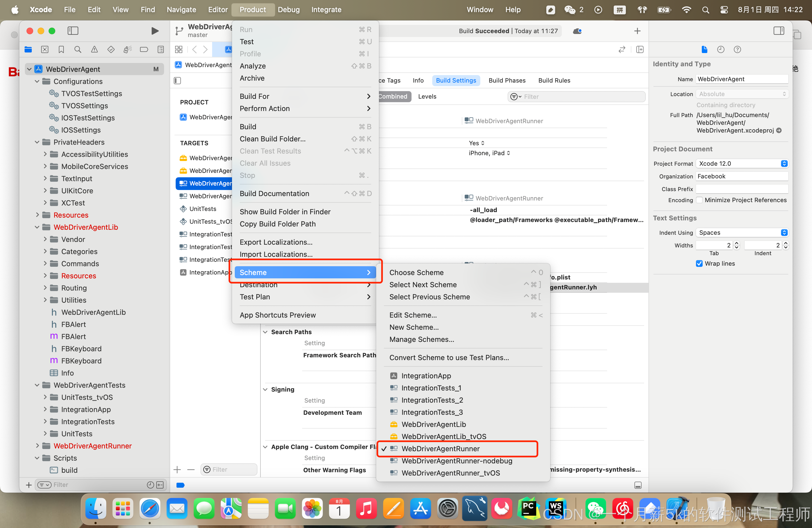This screenshot has height=528, width=812.
Task: Open the Bookmark navigator icon
Action: coord(61,50)
